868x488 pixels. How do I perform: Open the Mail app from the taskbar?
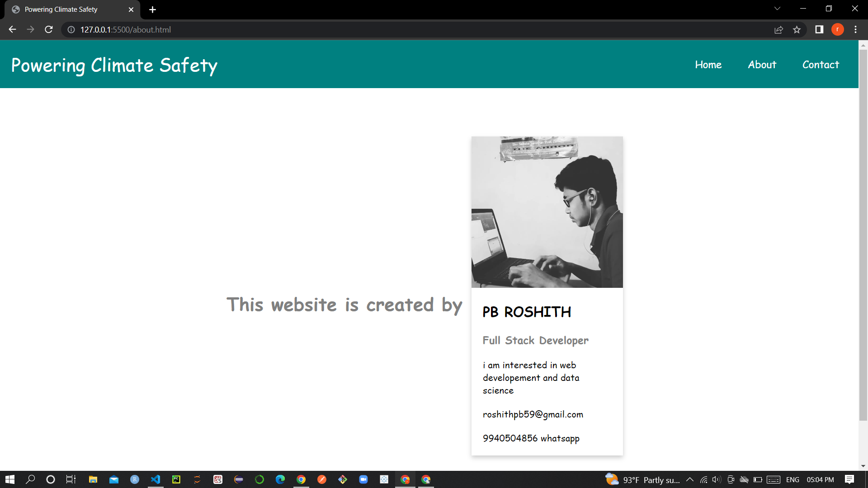(x=114, y=479)
